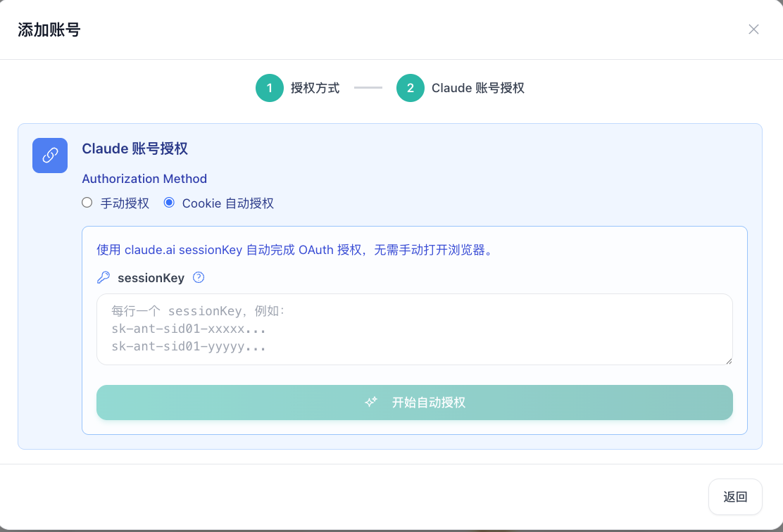Click the key icon next to sessionKey
This screenshot has width=783, height=532.
tap(104, 277)
